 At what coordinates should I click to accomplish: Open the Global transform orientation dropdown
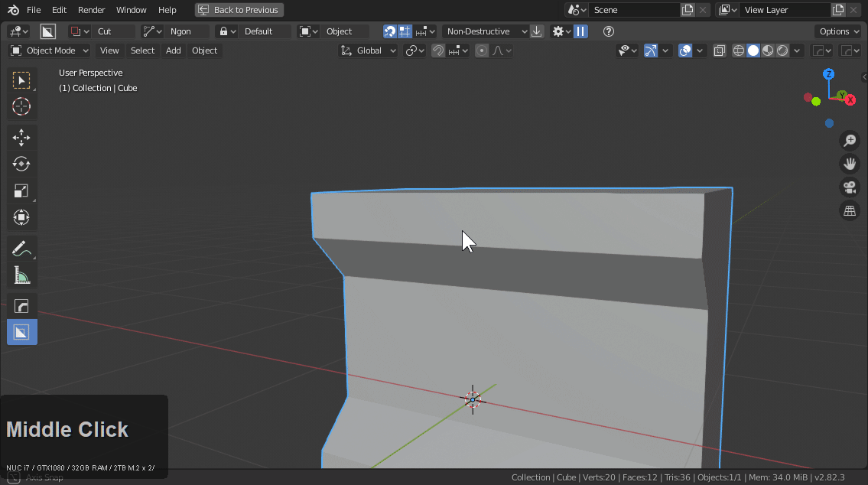point(369,50)
